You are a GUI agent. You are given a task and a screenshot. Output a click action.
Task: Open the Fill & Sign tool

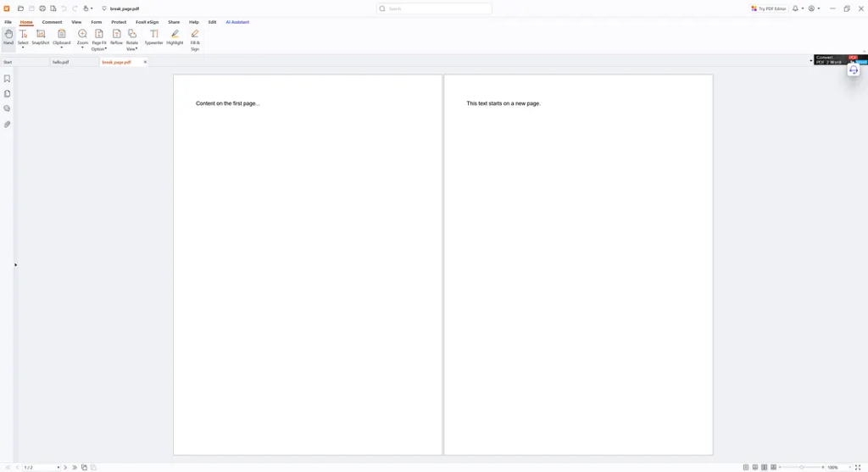click(195, 39)
